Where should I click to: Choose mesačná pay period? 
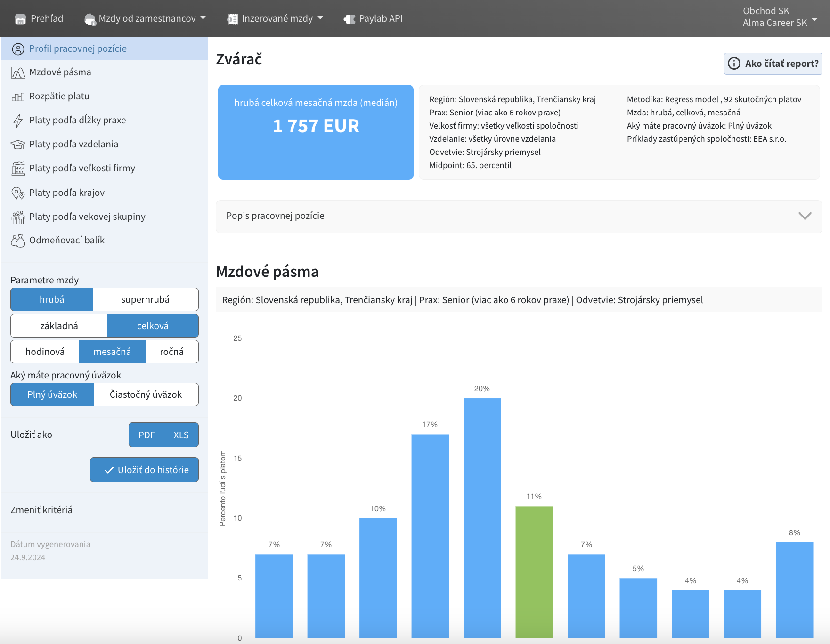click(x=112, y=352)
